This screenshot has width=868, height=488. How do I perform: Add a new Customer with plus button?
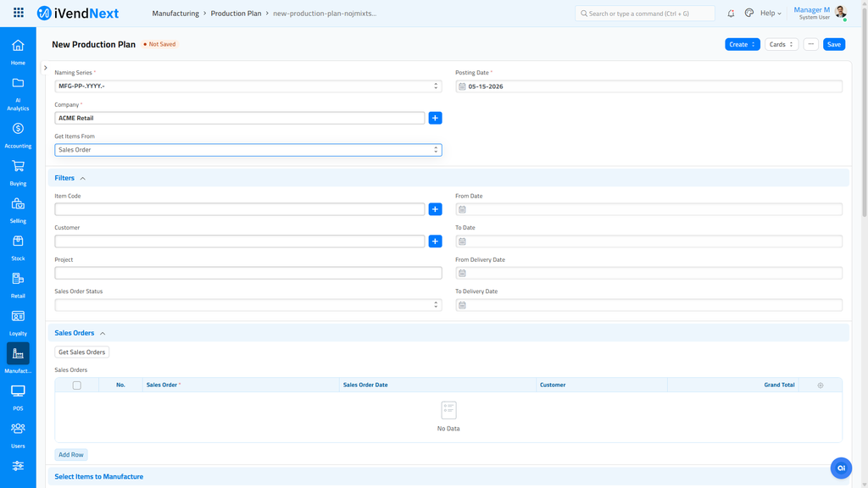tap(435, 241)
